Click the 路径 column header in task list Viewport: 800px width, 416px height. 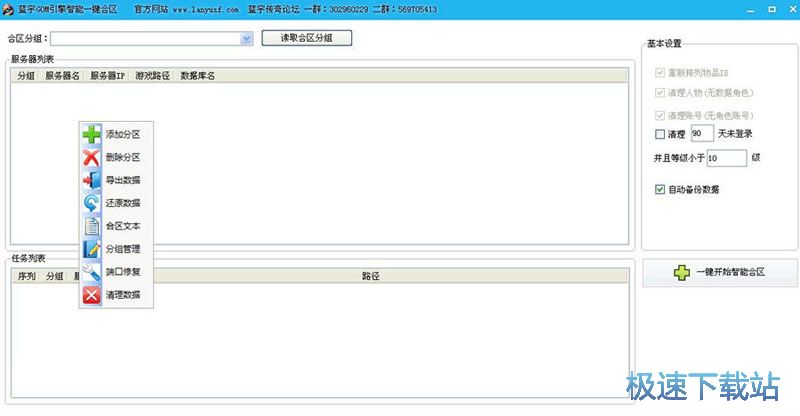point(370,276)
